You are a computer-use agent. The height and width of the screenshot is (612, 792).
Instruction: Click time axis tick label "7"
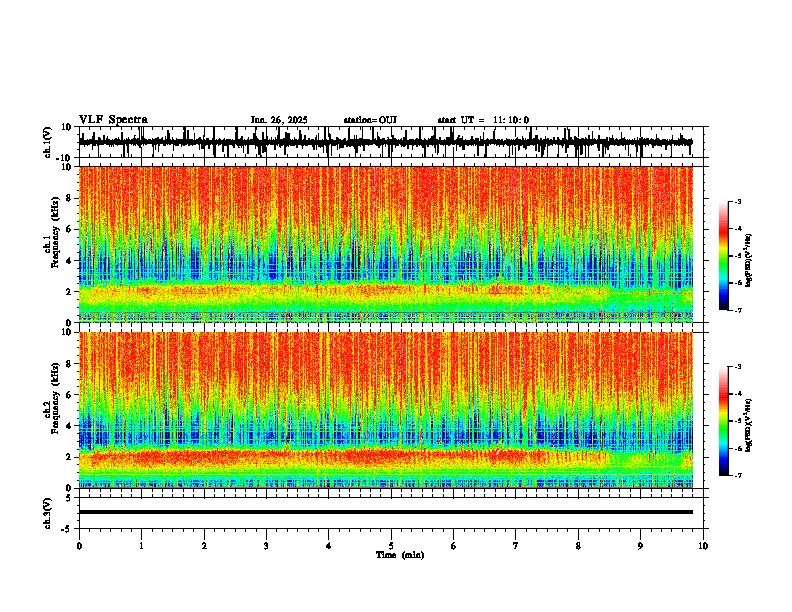pyautogui.click(x=516, y=546)
